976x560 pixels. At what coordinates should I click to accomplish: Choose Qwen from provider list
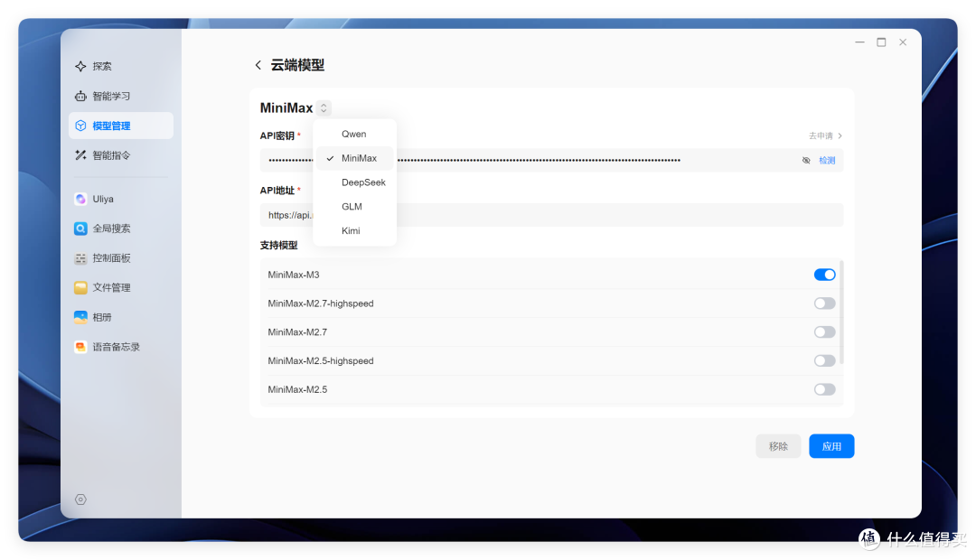click(355, 134)
